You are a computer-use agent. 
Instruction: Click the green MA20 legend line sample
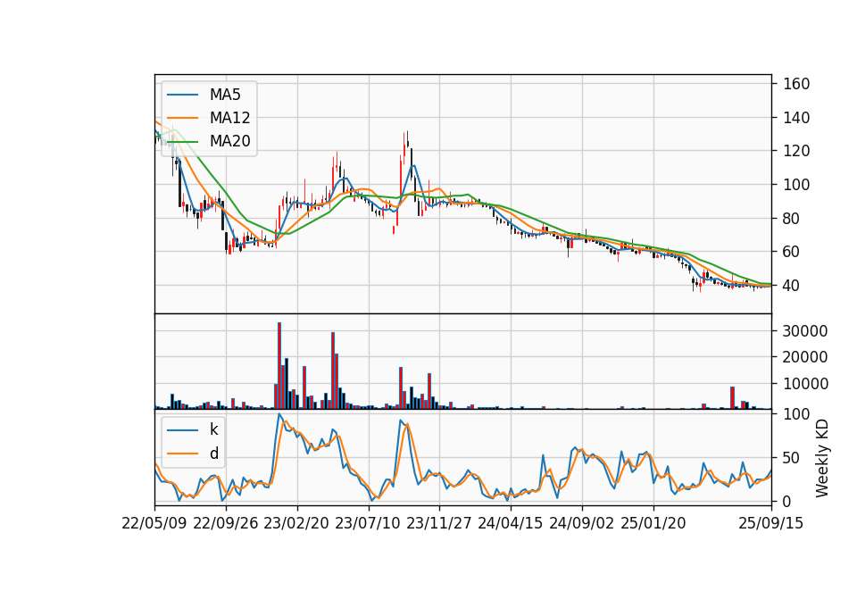coord(182,141)
